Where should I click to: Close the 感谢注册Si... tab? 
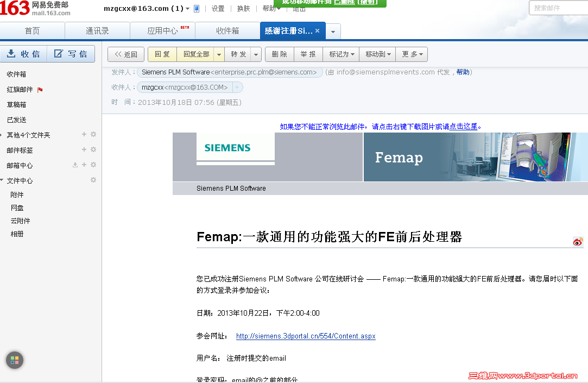[x=317, y=31]
